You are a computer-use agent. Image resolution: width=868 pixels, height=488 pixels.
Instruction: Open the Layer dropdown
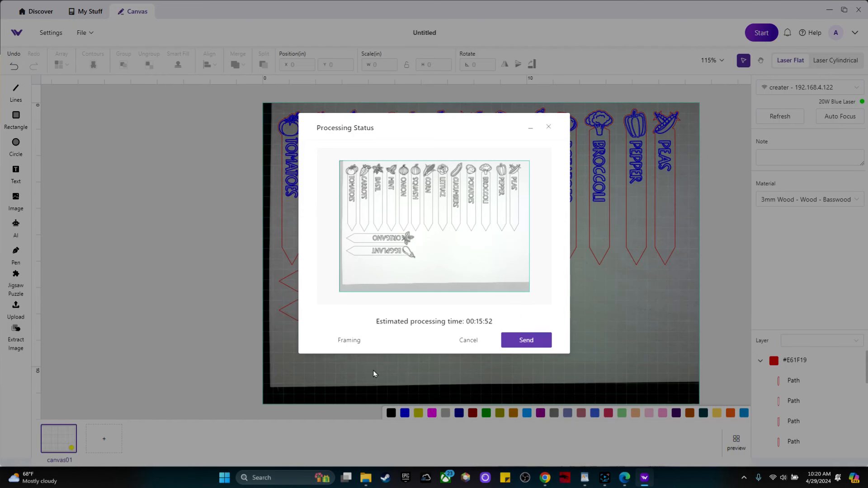[822, 340]
